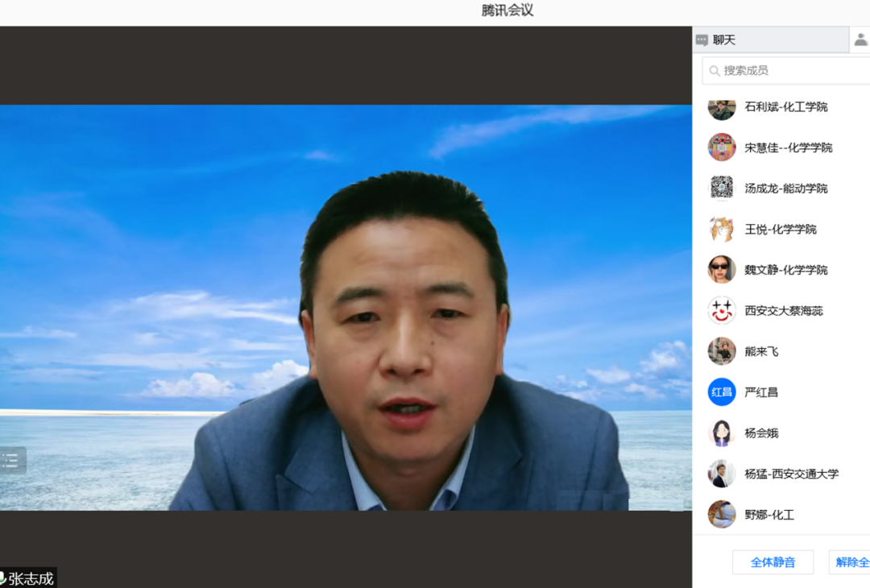Select member 杨会娥 in the list
This screenshot has width=870, height=588.
[x=761, y=433]
